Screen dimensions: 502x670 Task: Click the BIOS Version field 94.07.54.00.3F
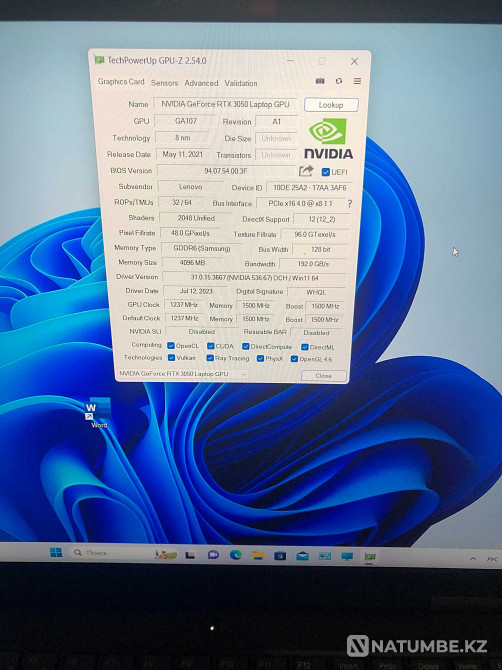(x=226, y=170)
